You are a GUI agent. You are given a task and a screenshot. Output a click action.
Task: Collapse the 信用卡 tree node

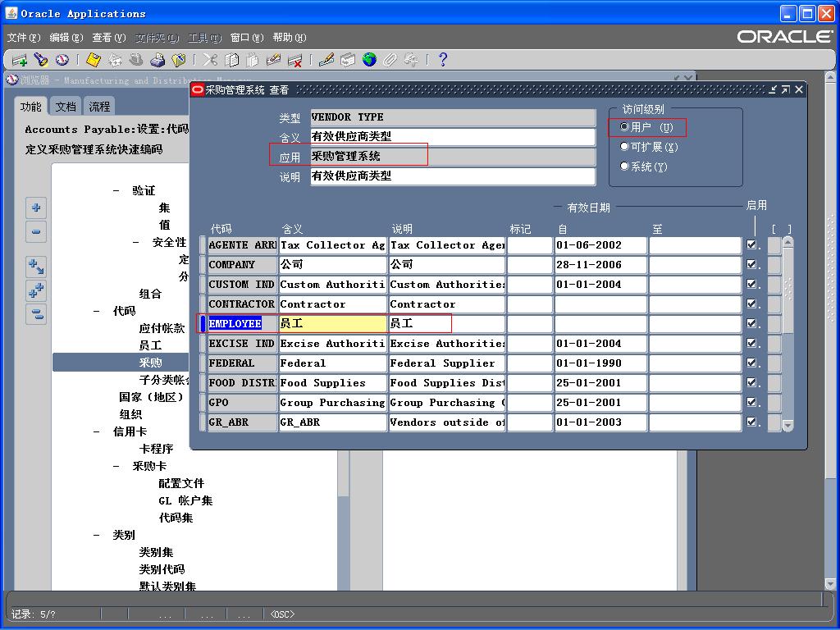tap(97, 431)
